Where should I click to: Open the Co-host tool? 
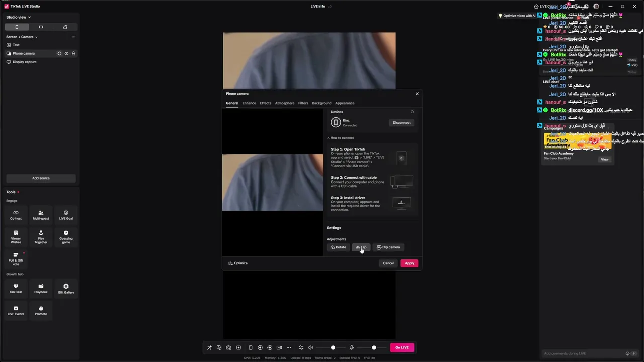[16, 215]
